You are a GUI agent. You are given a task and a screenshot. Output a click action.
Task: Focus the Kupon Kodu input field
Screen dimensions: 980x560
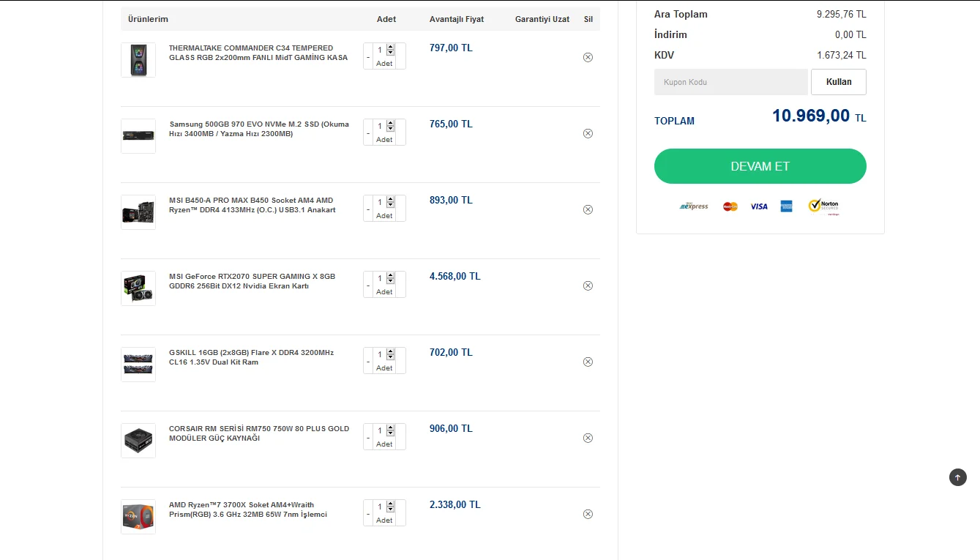pyautogui.click(x=730, y=82)
